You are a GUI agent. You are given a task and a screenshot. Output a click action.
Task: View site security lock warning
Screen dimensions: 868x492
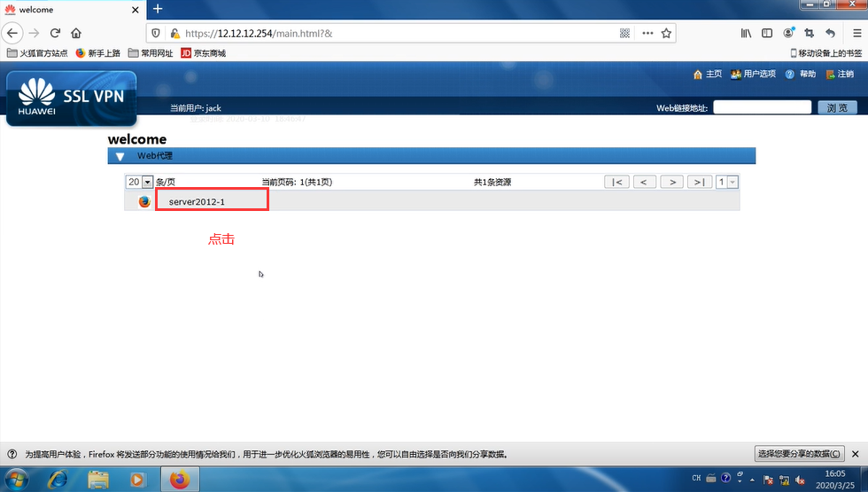tap(174, 34)
